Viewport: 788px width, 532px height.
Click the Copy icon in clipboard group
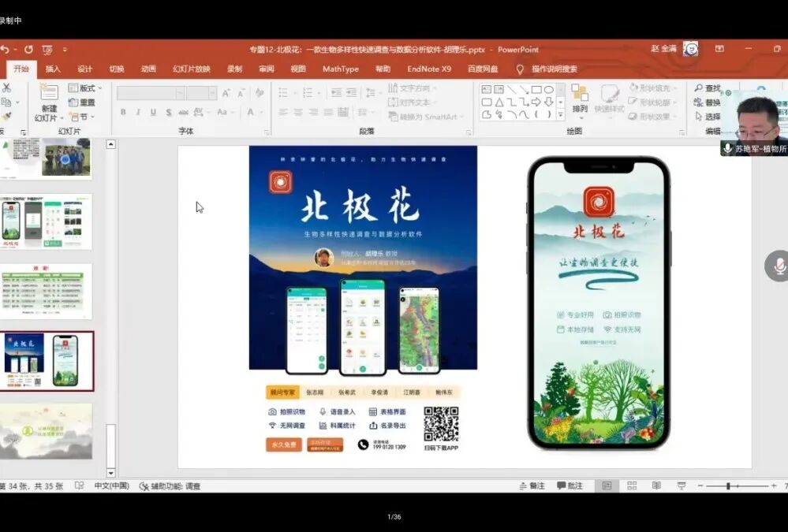[x=6, y=102]
